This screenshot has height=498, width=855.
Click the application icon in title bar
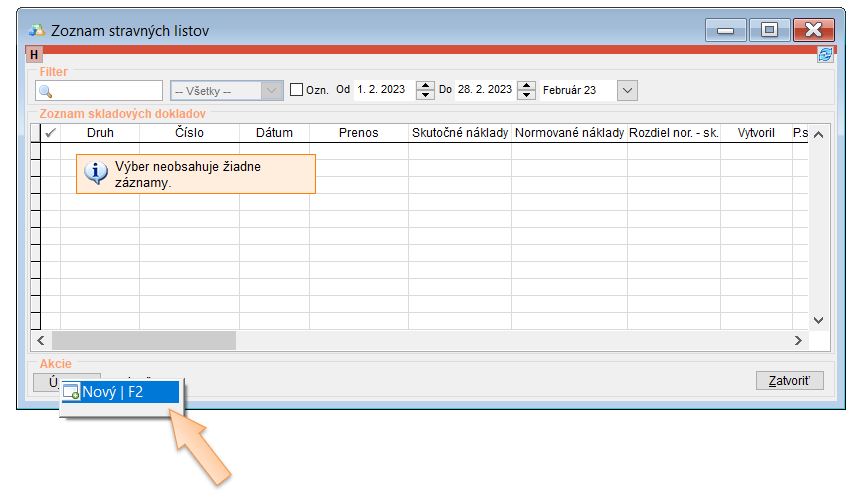coord(37,30)
